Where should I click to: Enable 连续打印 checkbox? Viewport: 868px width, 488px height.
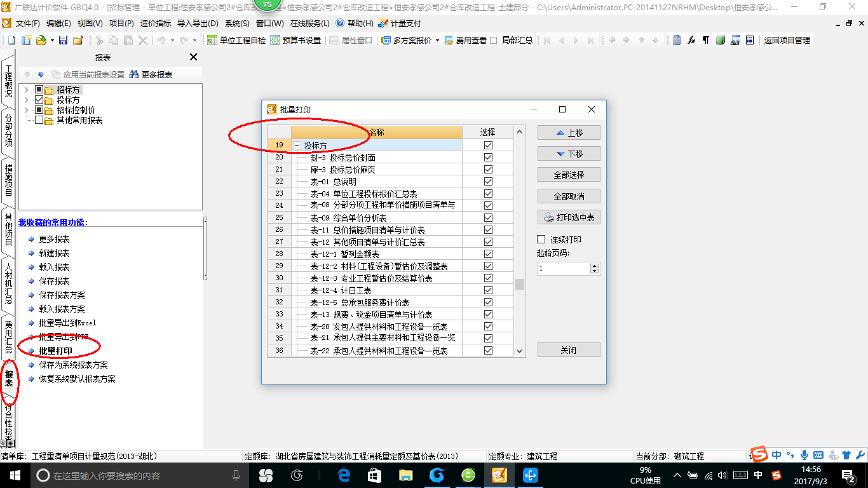(x=541, y=240)
